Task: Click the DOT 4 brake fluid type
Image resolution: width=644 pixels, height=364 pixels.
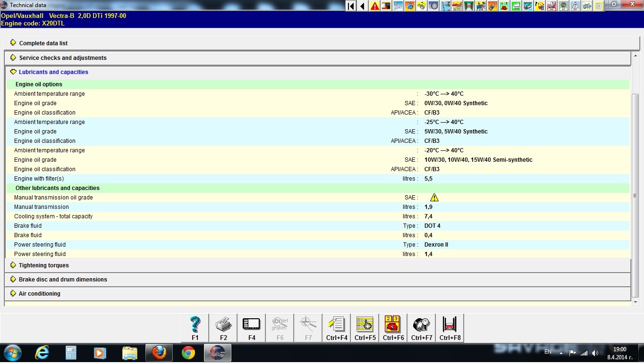Action: click(432, 226)
